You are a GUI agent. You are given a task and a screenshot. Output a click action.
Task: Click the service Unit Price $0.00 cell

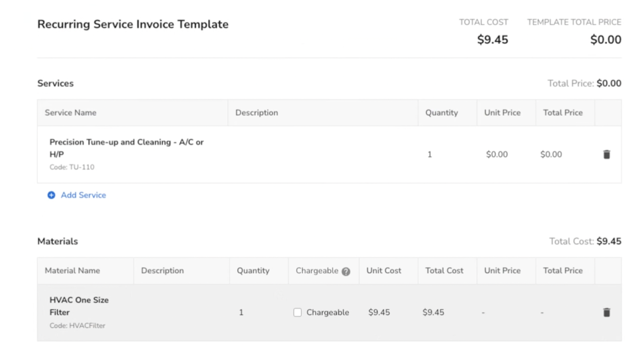[x=497, y=155]
